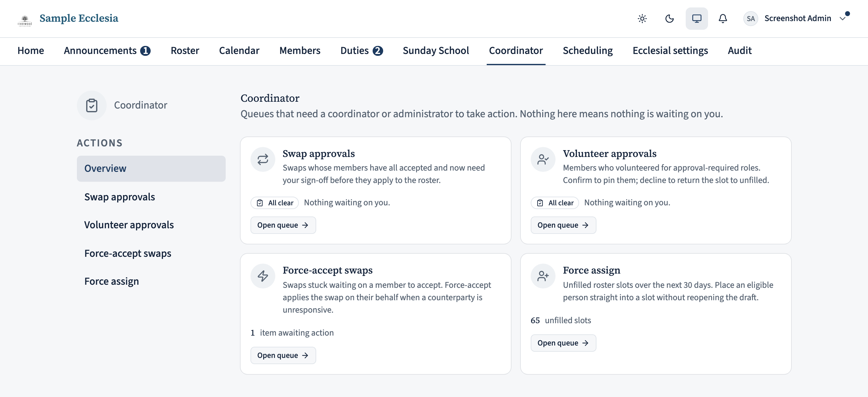Screen dimensions: 868x397
Task: Open the Roster tab
Action: [x=185, y=51]
